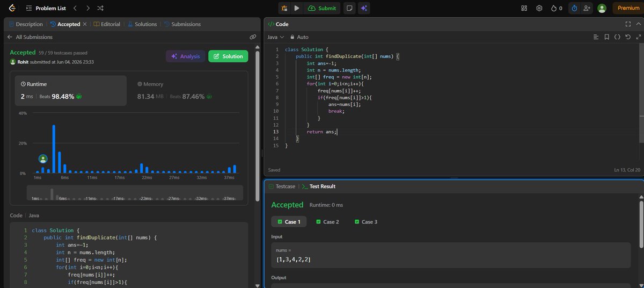
Task: Go to the previous problem arrow
Action: click(75, 8)
